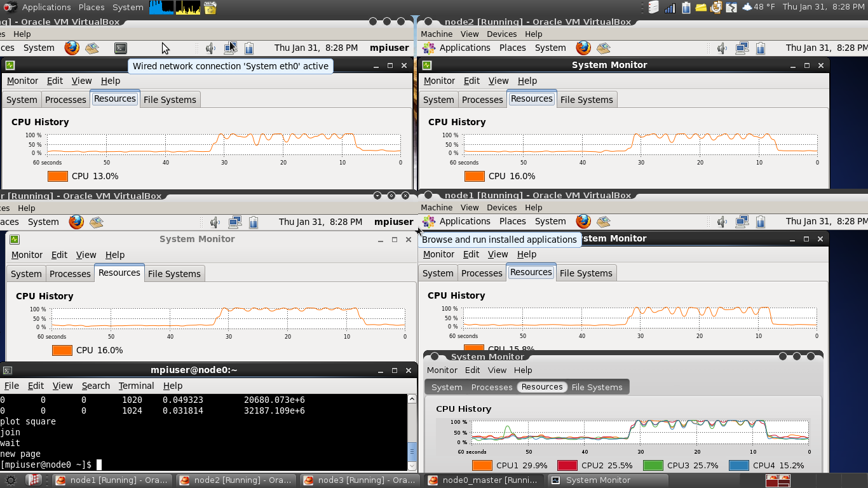This screenshot has width=868, height=488.
Task: Open the Terminal menu in mpiuser@node0 window
Action: [136, 386]
